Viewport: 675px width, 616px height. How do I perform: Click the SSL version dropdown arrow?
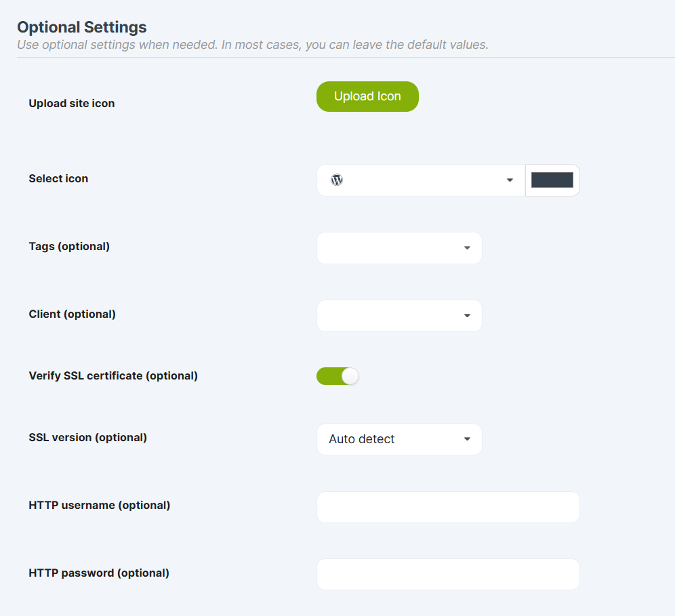[466, 439]
